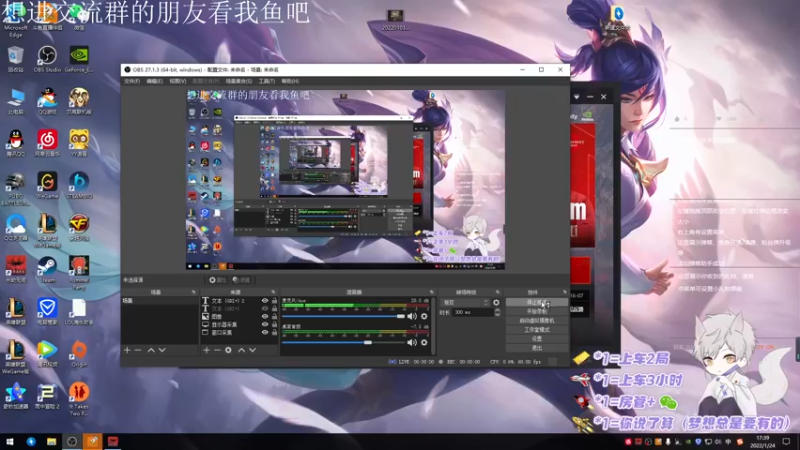Open desktop audio channel settings gear
The height and width of the screenshot is (450, 800).
424,342
